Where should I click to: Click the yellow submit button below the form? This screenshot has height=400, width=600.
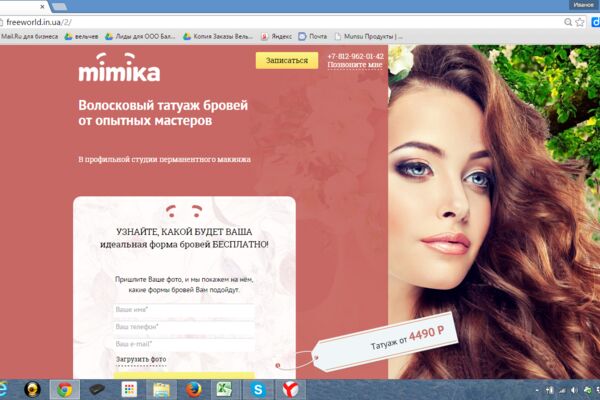(184, 376)
